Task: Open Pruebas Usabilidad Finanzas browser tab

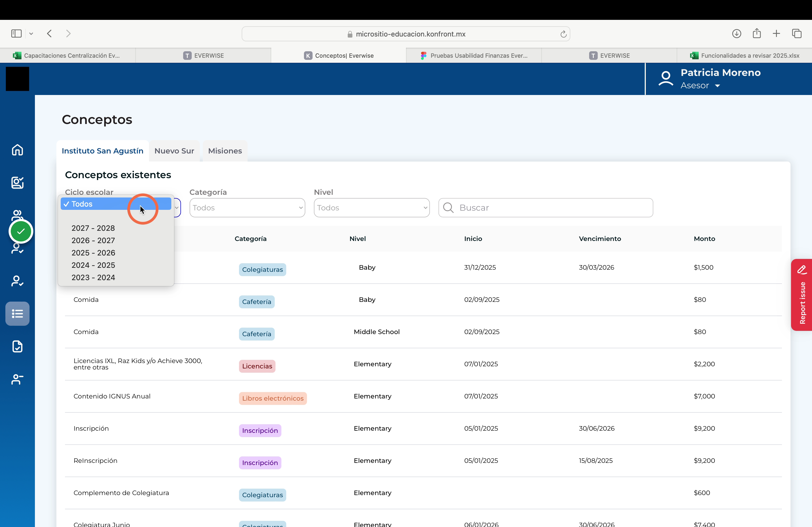Action: click(474, 56)
